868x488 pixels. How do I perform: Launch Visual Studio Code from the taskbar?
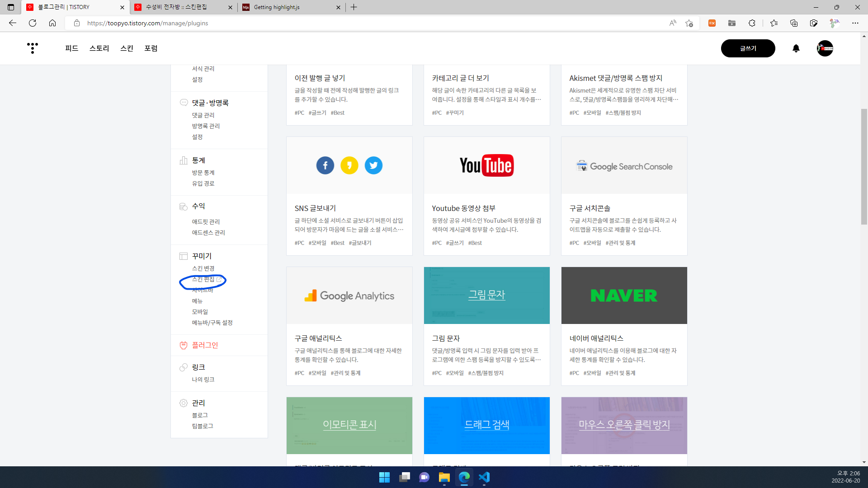pyautogui.click(x=484, y=478)
